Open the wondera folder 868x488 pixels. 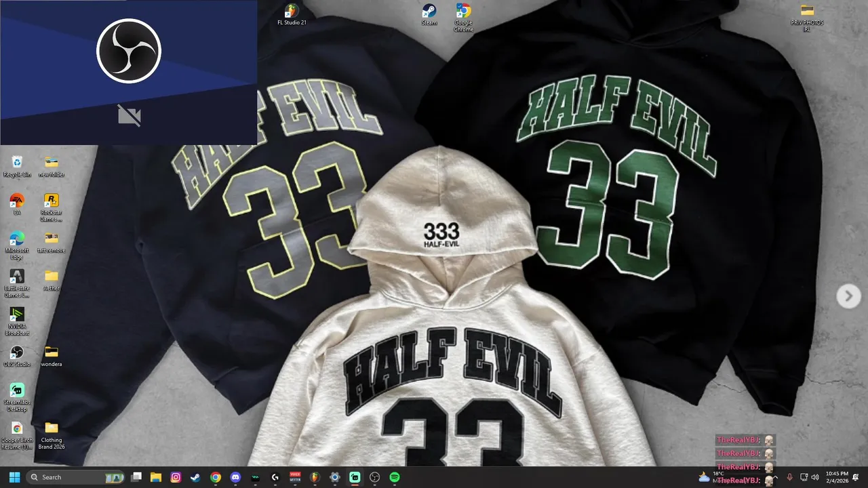tap(52, 356)
